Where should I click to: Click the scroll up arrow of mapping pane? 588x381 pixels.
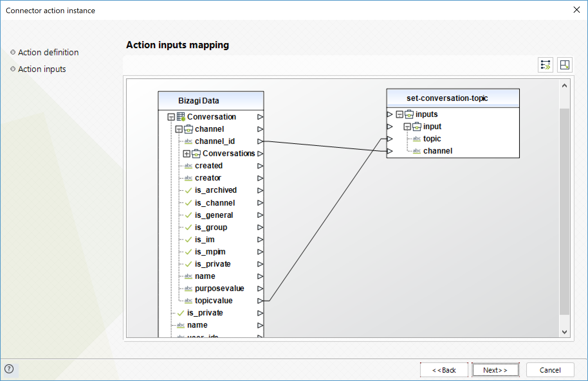[x=565, y=85]
